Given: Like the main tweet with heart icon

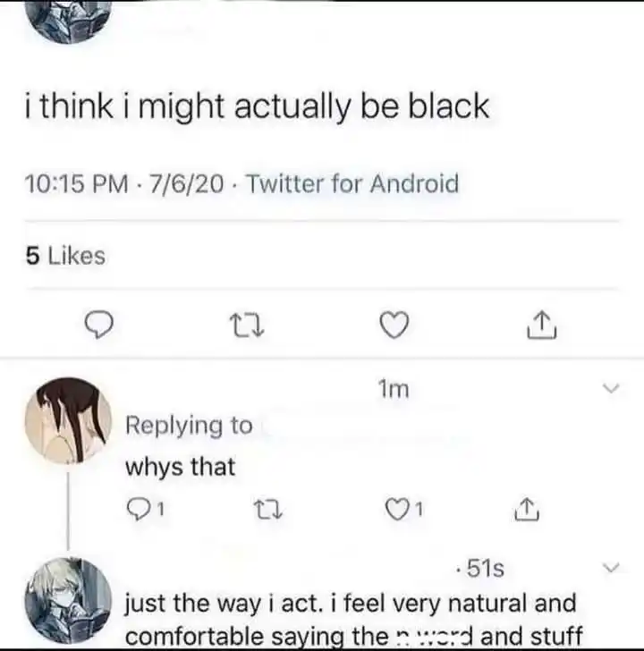Looking at the screenshot, I should pos(394,325).
